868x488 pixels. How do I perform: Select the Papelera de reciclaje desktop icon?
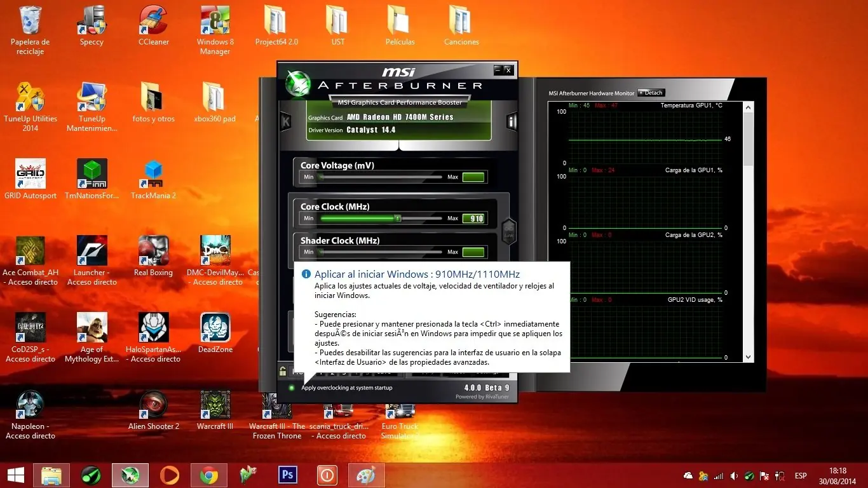pyautogui.click(x=30, y=30)
